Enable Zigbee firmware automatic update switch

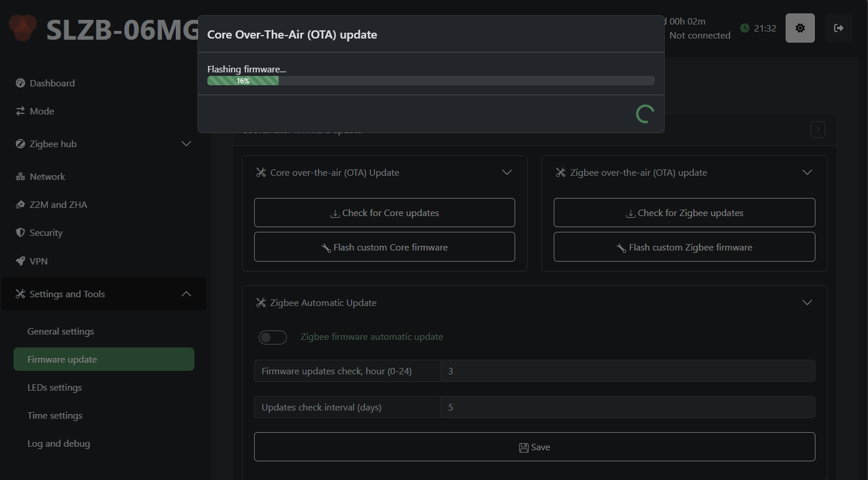[273, 338]
